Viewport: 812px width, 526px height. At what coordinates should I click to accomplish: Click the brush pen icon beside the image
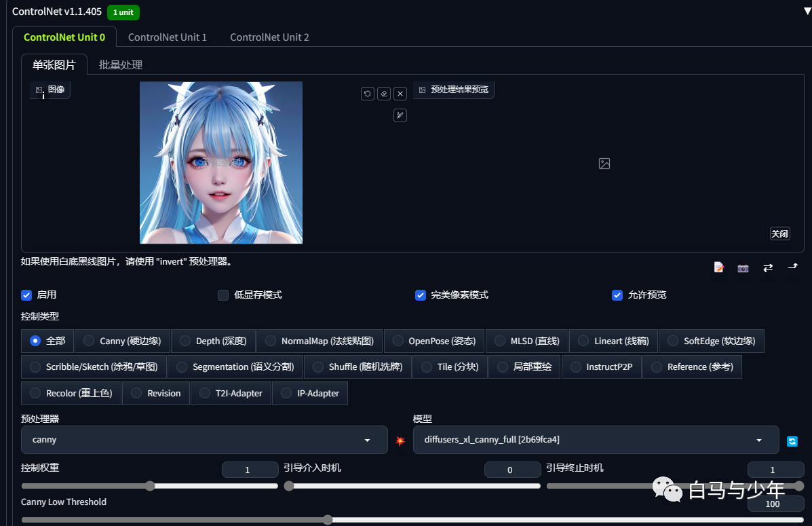[x=400, y=115]
